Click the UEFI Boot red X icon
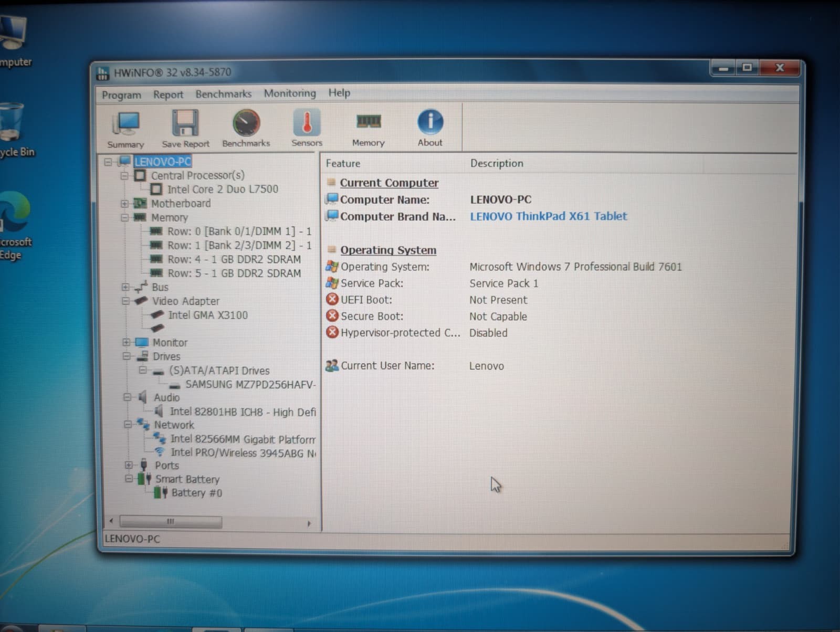 click(x=332, y=299)
